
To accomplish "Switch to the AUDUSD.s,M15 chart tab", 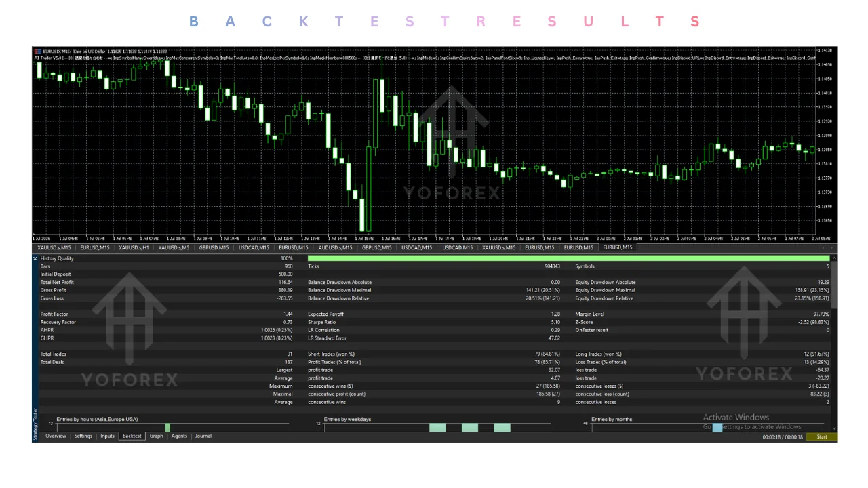I will click(x=335, y=247).
